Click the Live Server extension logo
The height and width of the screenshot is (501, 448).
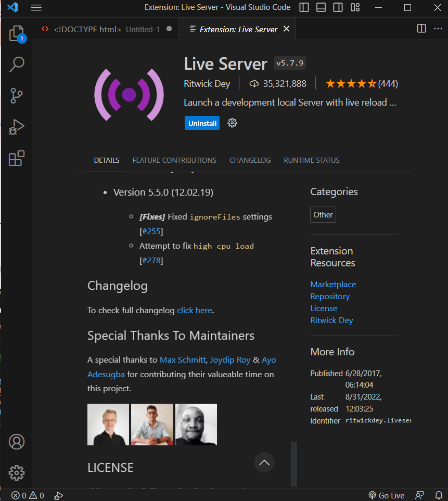coord(129,95)
